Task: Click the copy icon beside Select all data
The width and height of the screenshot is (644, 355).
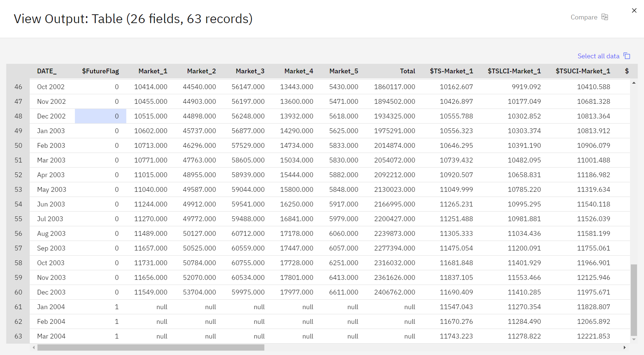Action: pyautogui.click(x=627, y=56)
